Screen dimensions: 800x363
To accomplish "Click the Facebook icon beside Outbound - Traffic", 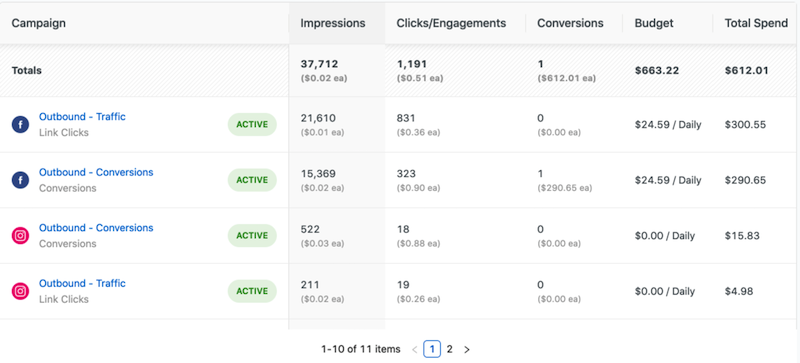I will 20,125.
